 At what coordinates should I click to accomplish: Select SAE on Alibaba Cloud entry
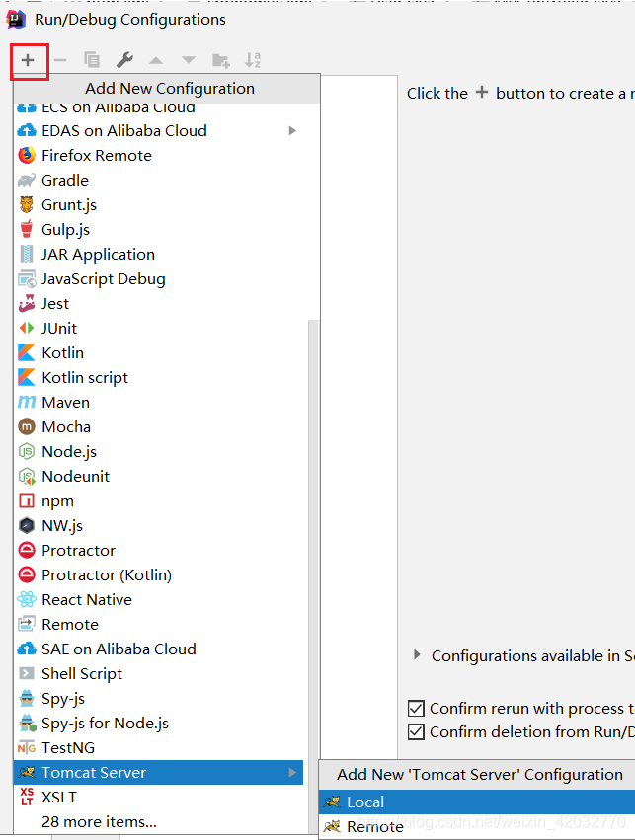158,649
